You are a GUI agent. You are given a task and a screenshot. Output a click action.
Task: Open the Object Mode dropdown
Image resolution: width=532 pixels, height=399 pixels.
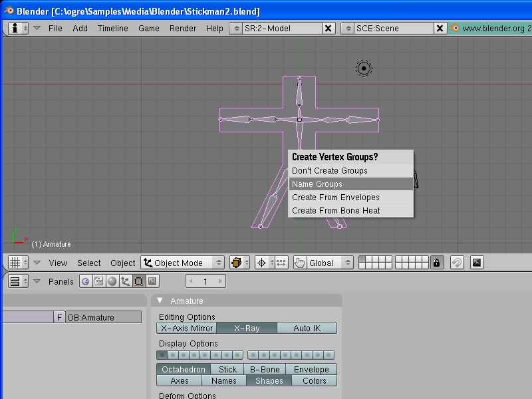pyautogui.click(x=182, y=263)
